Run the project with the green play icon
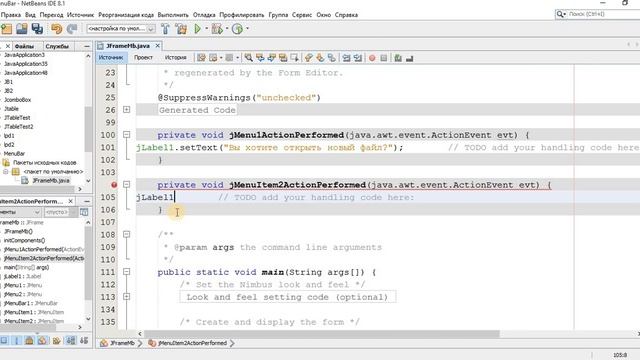Viewport: 640px width, 360px height. tap(198, 29)
